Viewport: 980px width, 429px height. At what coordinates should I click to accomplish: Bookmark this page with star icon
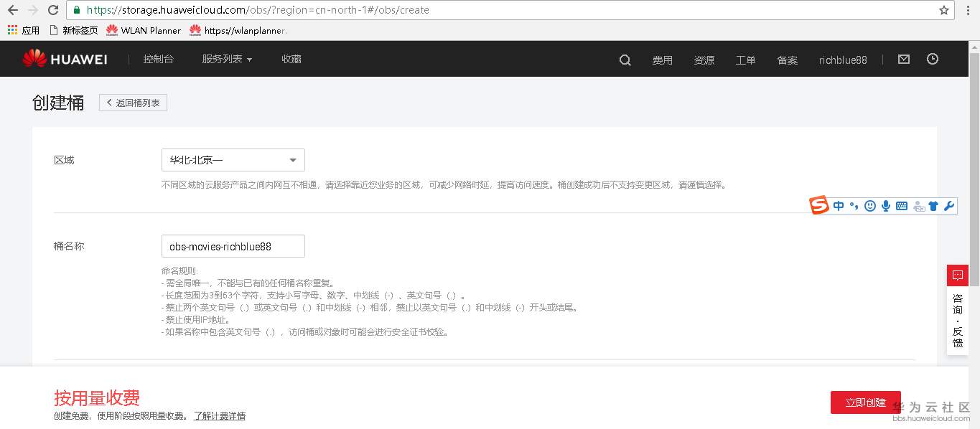[944, 10]
